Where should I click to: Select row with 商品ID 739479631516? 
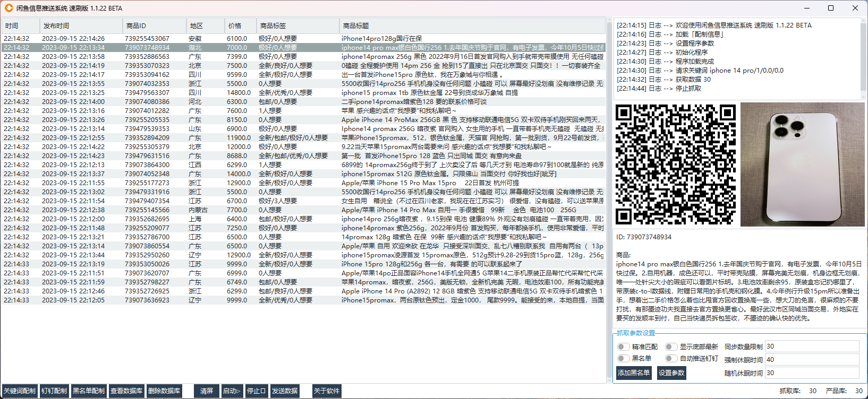[303, 156]
